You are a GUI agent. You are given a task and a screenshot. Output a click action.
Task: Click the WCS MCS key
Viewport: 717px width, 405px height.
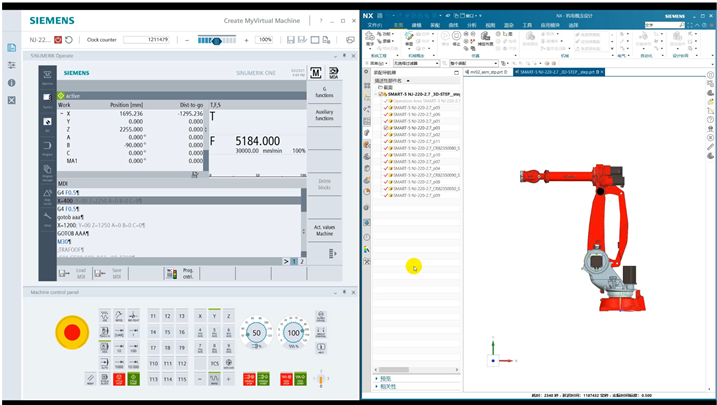coord(229,363)
